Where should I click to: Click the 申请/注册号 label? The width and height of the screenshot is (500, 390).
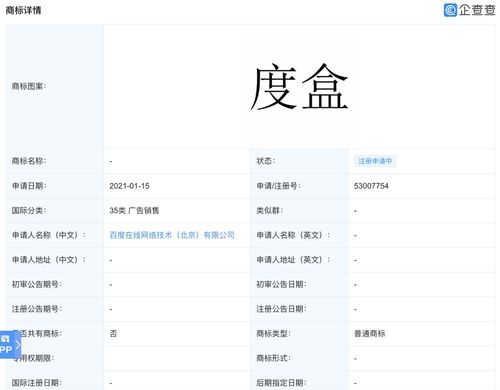pos(278,186)
